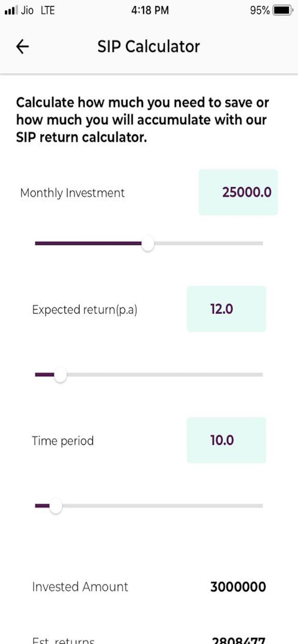Tap the SIP Calculator page title
Viewport: 298px width, 644px height.
[x=149, y=46]
